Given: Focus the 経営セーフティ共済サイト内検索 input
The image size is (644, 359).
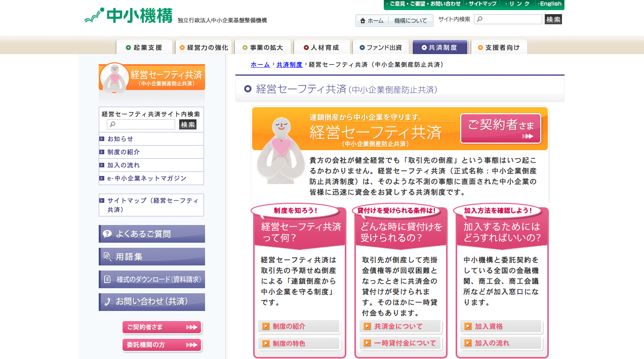Looking at the screenshot, I should (141, 124).
